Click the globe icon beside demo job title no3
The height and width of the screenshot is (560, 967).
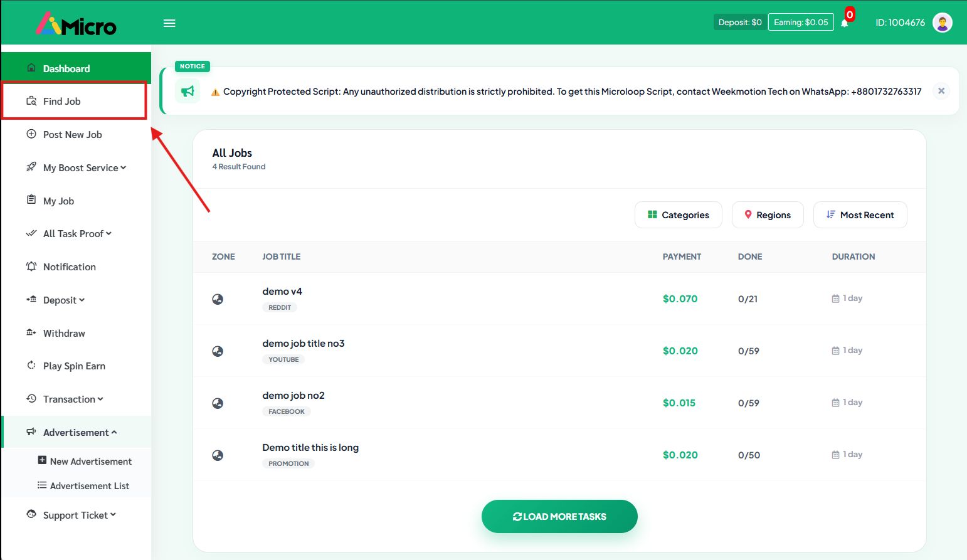click(218, 351)
